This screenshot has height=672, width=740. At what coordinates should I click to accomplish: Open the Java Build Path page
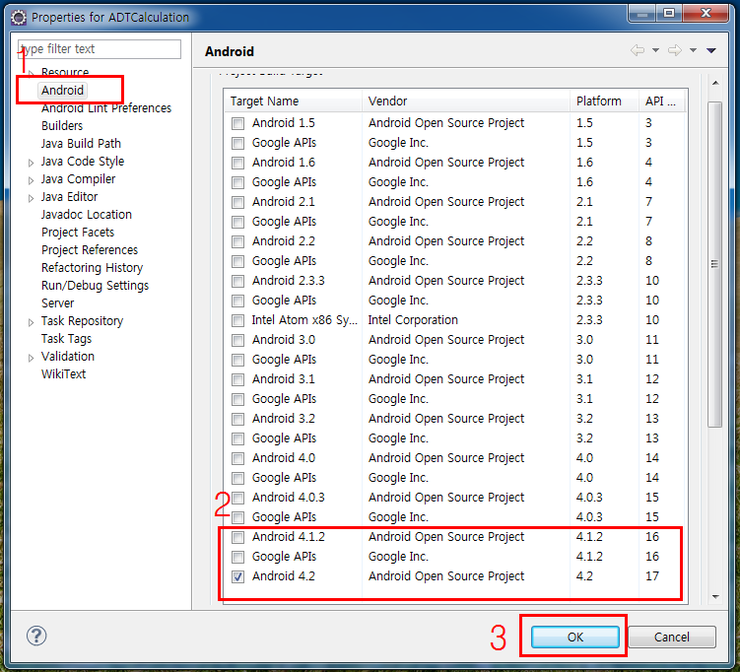coord(81,143)
